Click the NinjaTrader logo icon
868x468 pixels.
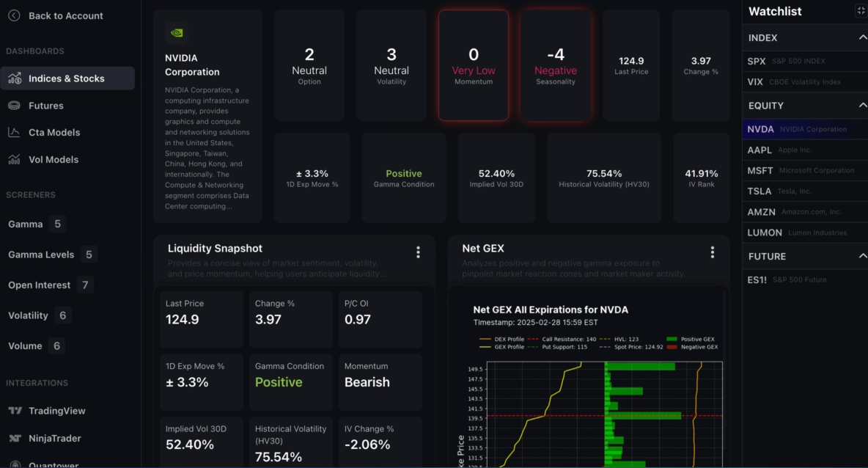click(x=15, y=438)
